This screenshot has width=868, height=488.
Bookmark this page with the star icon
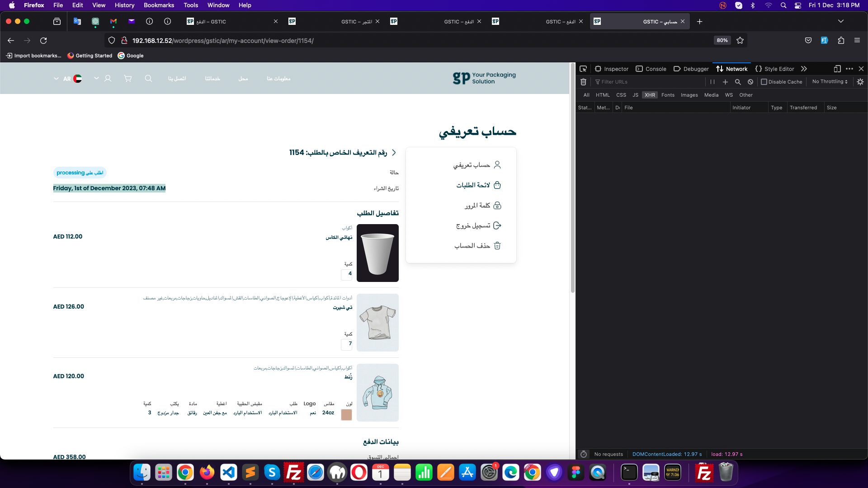[740, 40]
